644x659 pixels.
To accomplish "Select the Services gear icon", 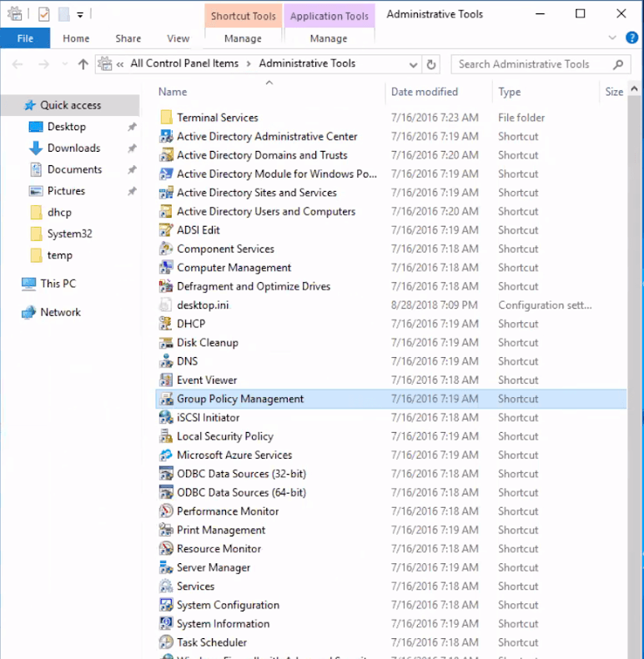I will (166, 586).
